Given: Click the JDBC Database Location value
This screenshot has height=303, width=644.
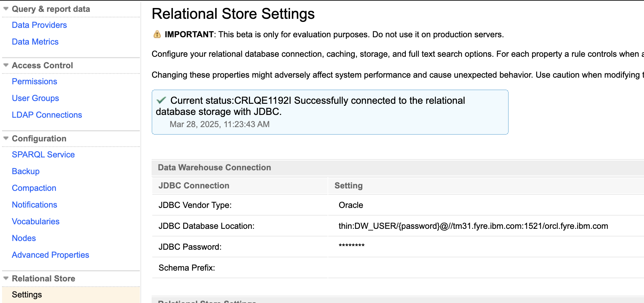Looking at the screenshot, I should pos(473,226).
